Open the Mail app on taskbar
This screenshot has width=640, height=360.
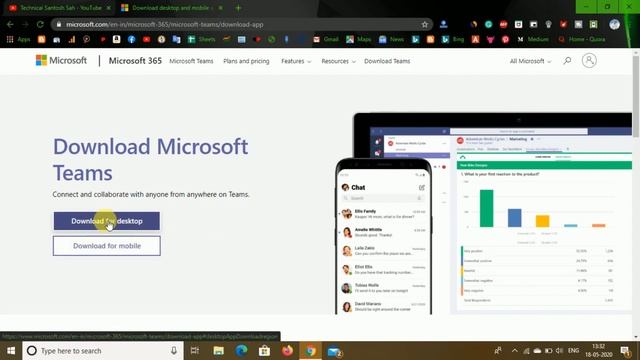(x=334, y=351)
